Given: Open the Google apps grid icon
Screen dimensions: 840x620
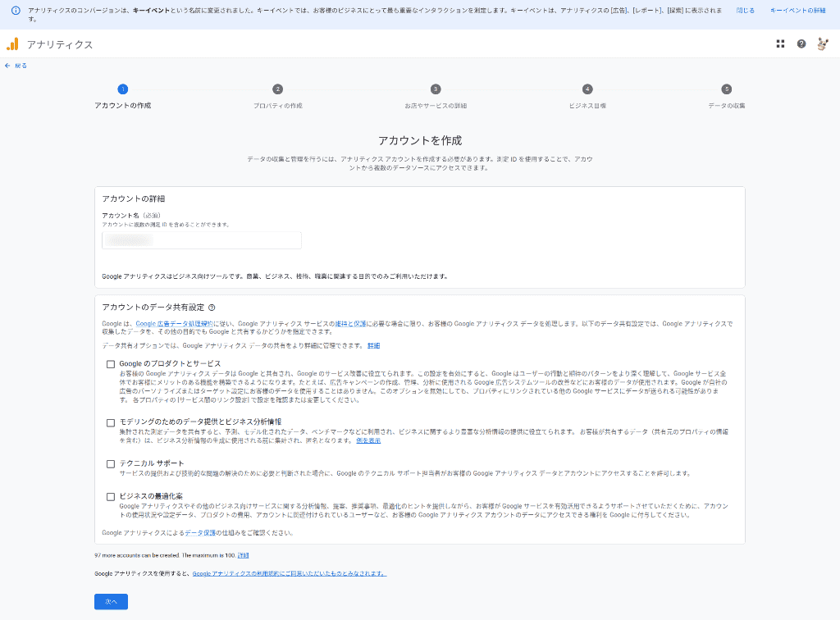Looking at the screenshot, I should (780, 43).
